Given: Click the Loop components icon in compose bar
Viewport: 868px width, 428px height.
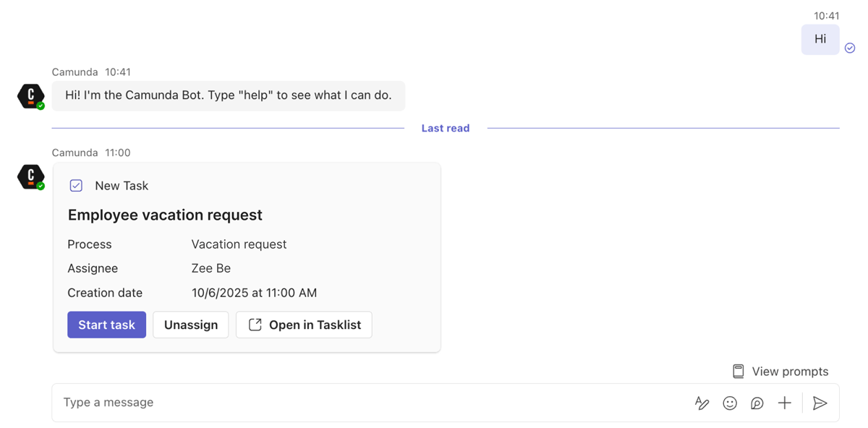Looking at the screenshot, I should [757, 403].
